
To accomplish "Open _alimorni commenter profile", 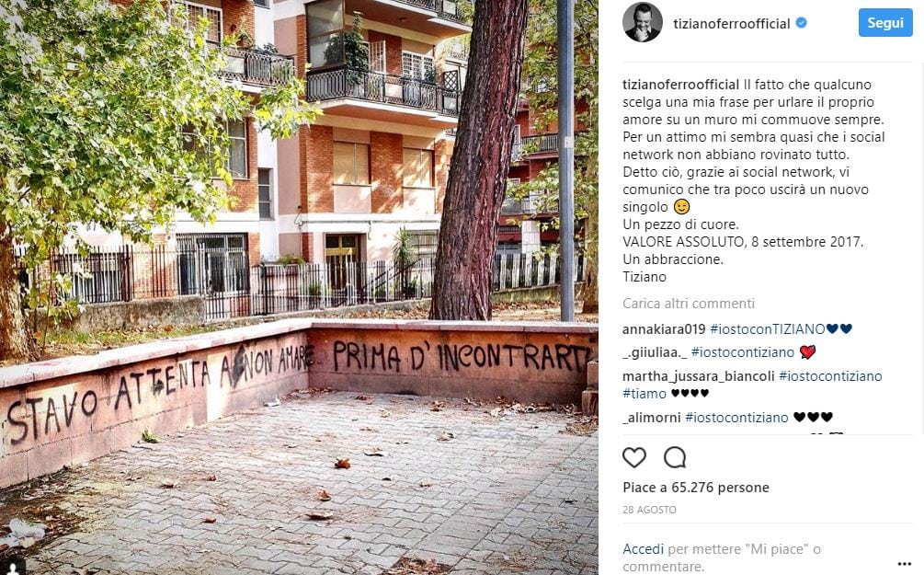I will [x=652, y=418].
